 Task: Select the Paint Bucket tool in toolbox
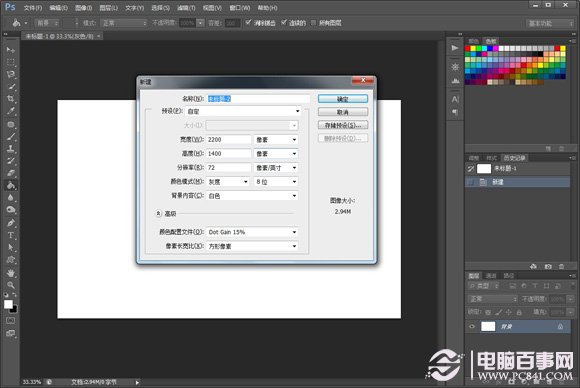11,185
